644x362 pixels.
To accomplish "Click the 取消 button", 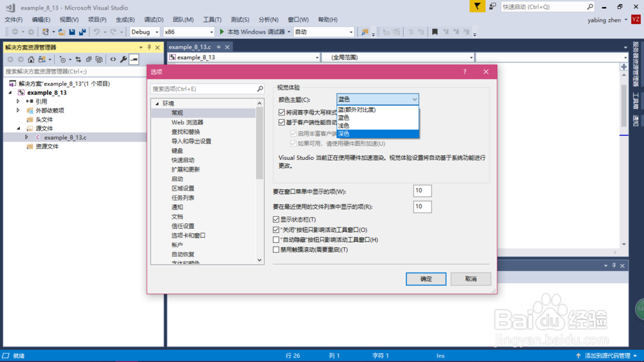I will [x=471, y=279].
